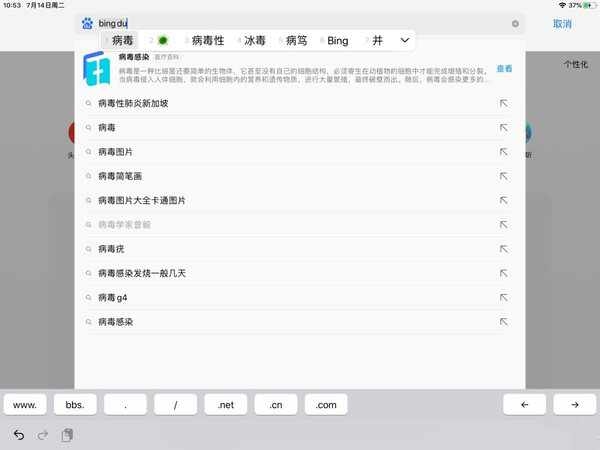Select the 病毒感染发烧一般几天 suggestion

[x=142, y=273]
